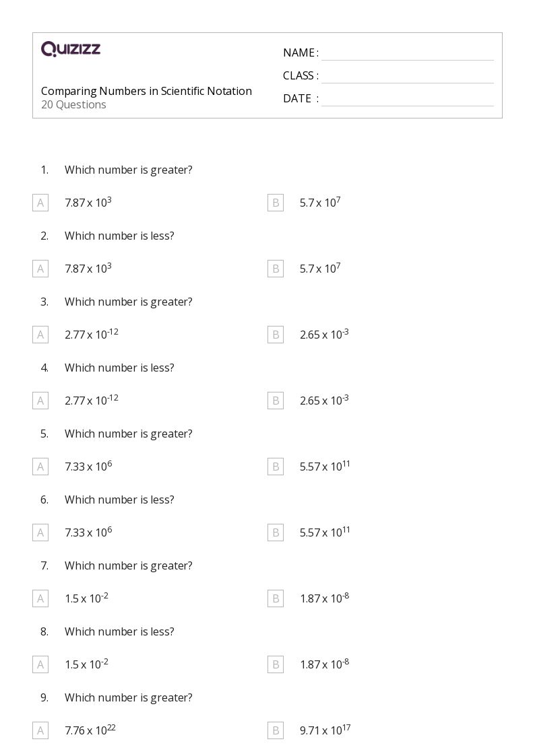Image resolution: width=535 pixels, height=756 pixels.
Task: Click the worksheet title Comparing Numbers in Scientific Notation
Action: 146,91
